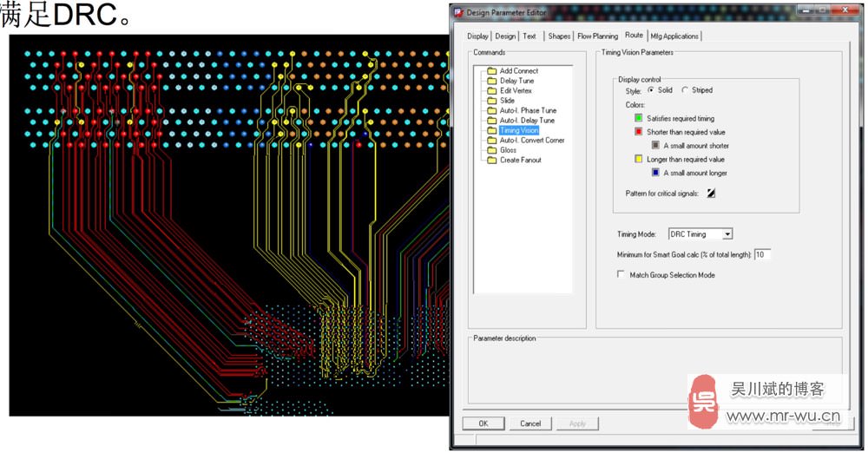The width and height of the screenshot is (868, 453).
Task: Open the Mfg Applications tab
Action: (x=674, y=36)
